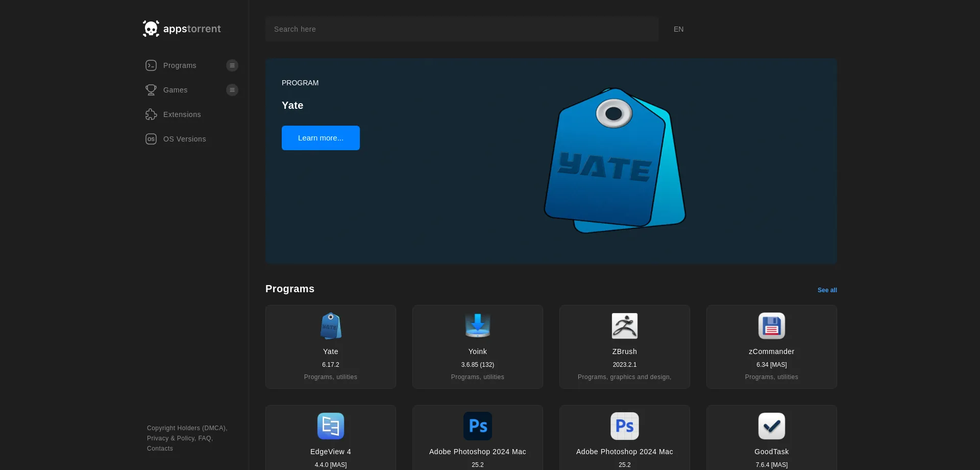Expand the Games submenu
The width and height of the screenshot is (980, 470).
tap(232, 90)
